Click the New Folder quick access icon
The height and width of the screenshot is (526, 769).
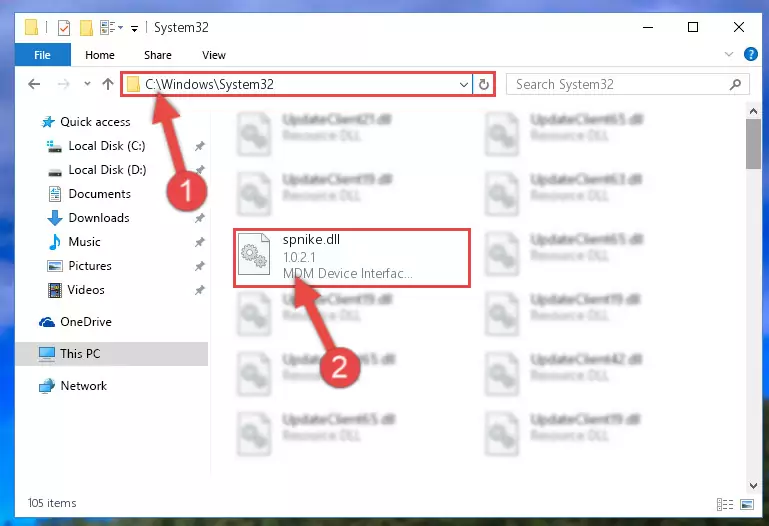[86, 27]
